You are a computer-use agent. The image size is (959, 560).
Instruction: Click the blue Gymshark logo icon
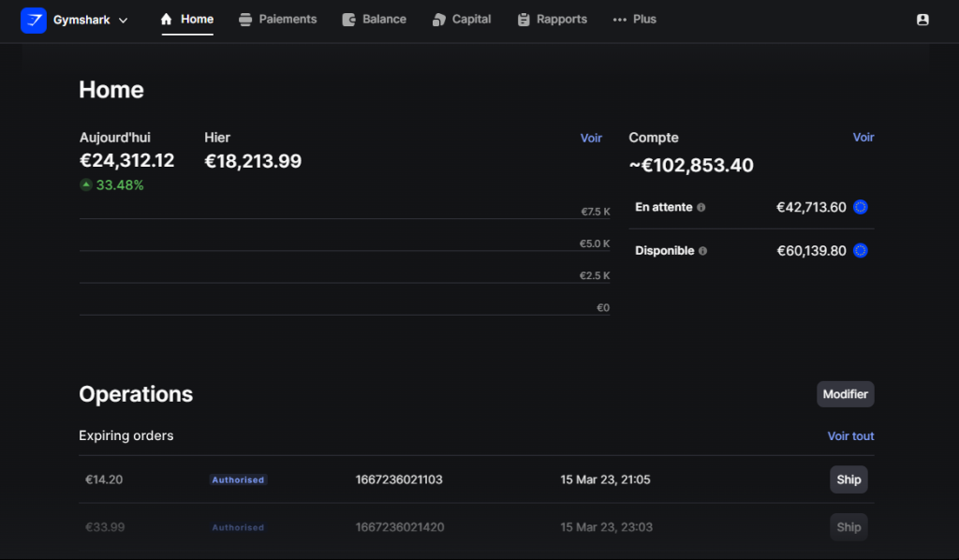coord(34,20)
